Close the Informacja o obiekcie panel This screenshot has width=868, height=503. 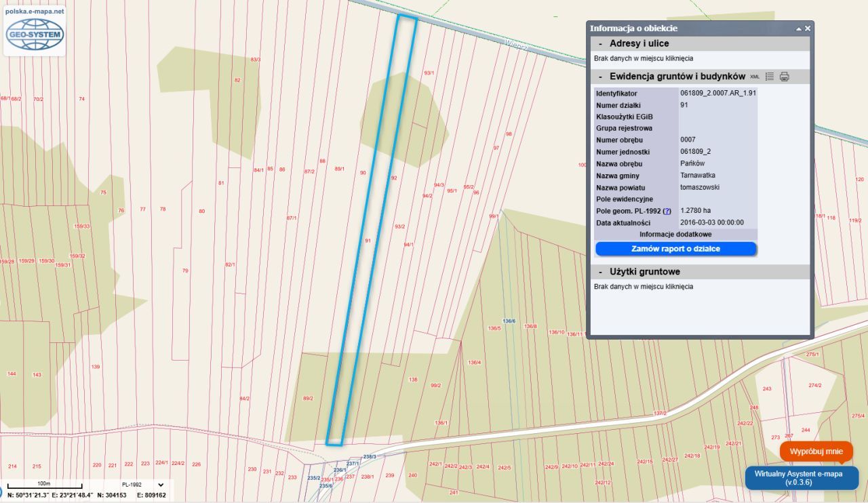pos(807,28)
